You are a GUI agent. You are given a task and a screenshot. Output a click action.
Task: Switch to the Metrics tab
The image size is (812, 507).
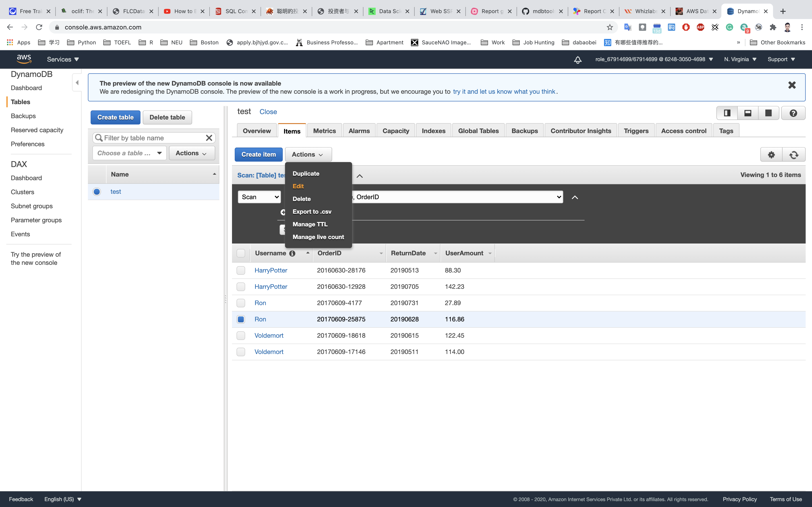(324, 131)
